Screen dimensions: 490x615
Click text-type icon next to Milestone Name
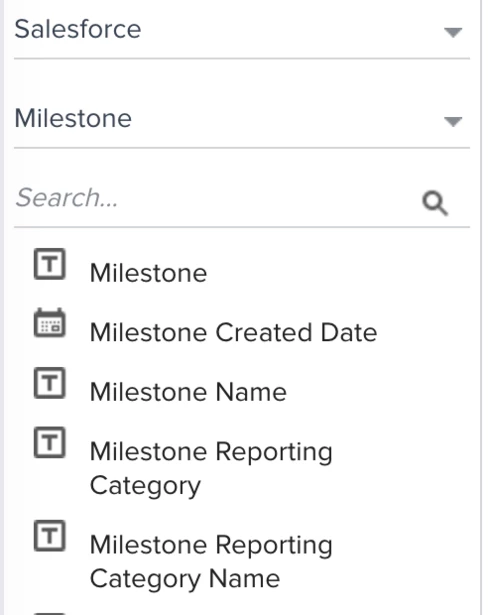click(x=49, y=383)
